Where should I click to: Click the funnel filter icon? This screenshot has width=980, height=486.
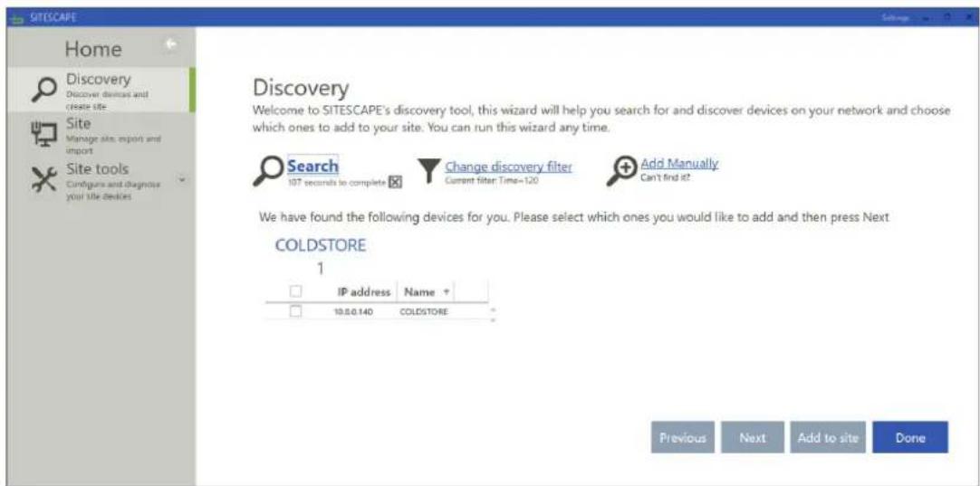tap(428, 171)
